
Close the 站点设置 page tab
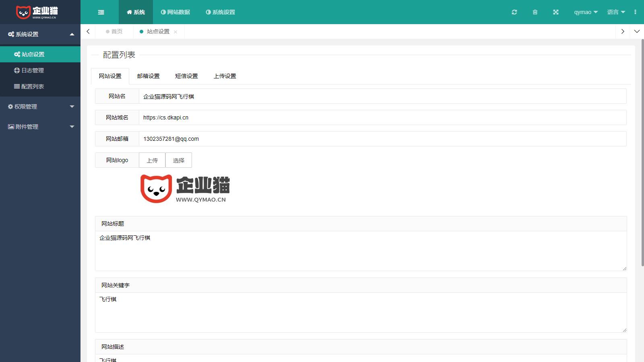[175, 32]
